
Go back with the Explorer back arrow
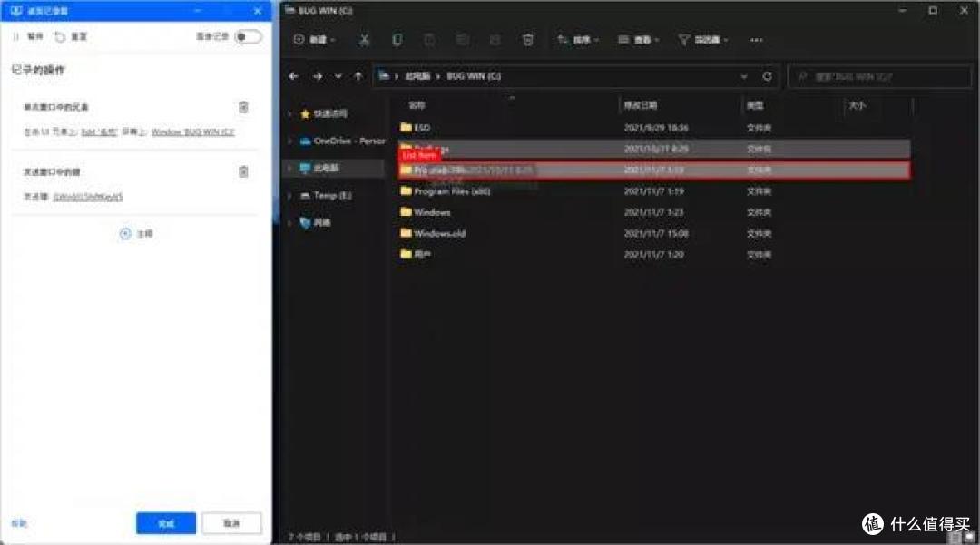point(294,76)
